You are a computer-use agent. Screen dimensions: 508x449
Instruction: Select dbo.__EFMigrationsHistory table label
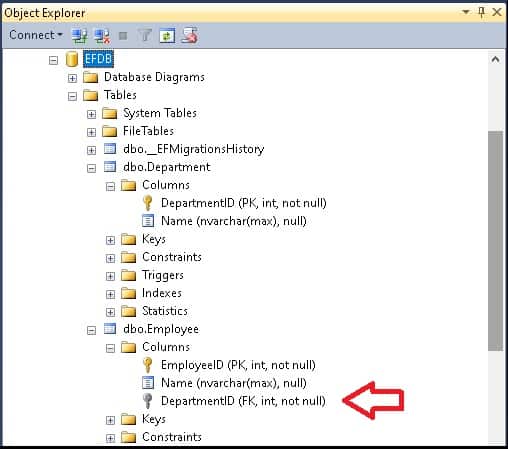click(x=193, y=149)
